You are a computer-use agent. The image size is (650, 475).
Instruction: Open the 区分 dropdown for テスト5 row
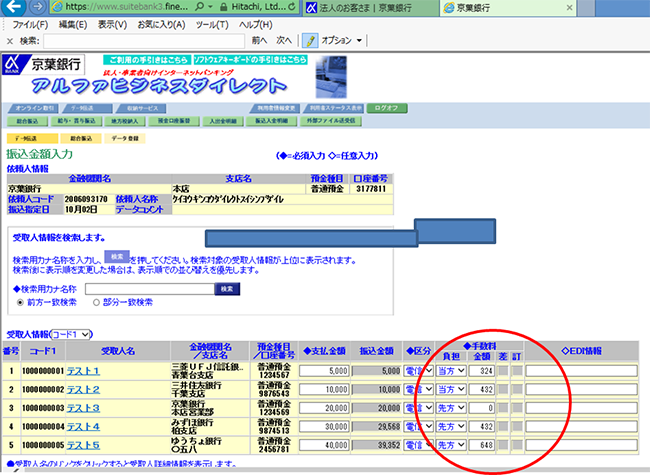coord(419,445)
